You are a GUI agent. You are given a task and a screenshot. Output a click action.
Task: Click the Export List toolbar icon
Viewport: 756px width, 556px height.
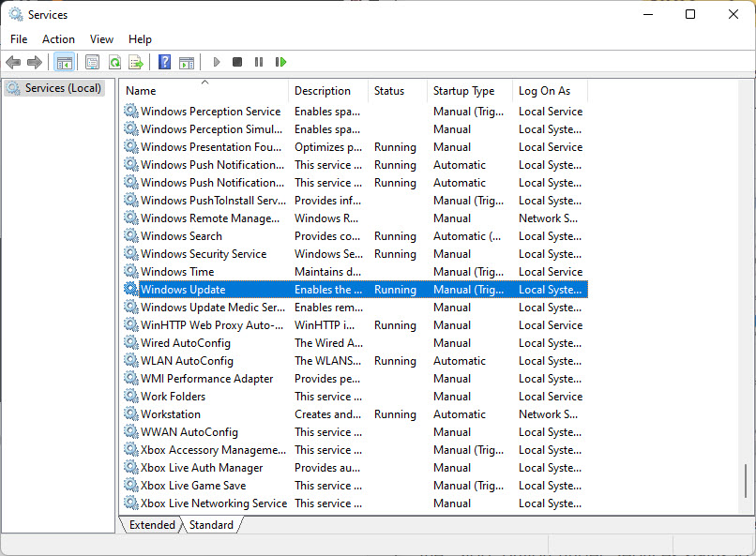(136, 62)
